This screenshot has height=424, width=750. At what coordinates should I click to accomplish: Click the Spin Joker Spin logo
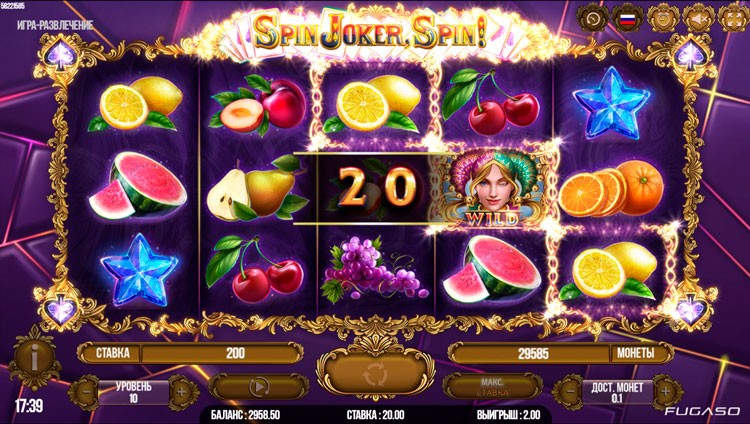[370, 33]
